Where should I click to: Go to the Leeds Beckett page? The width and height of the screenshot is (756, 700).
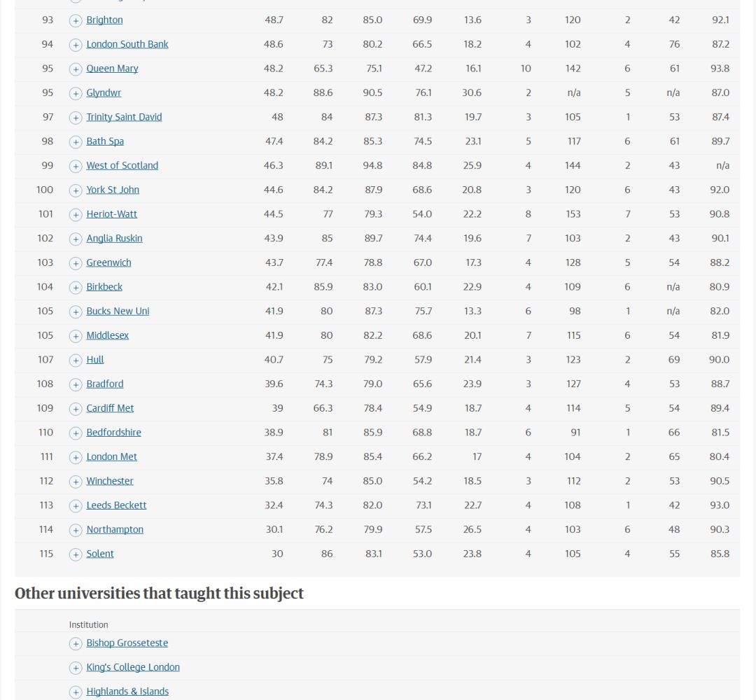point(116,505)
